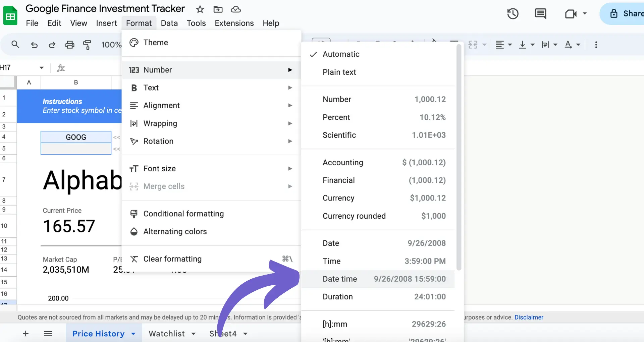Open text wrapping toolbar button

[549, 45]
